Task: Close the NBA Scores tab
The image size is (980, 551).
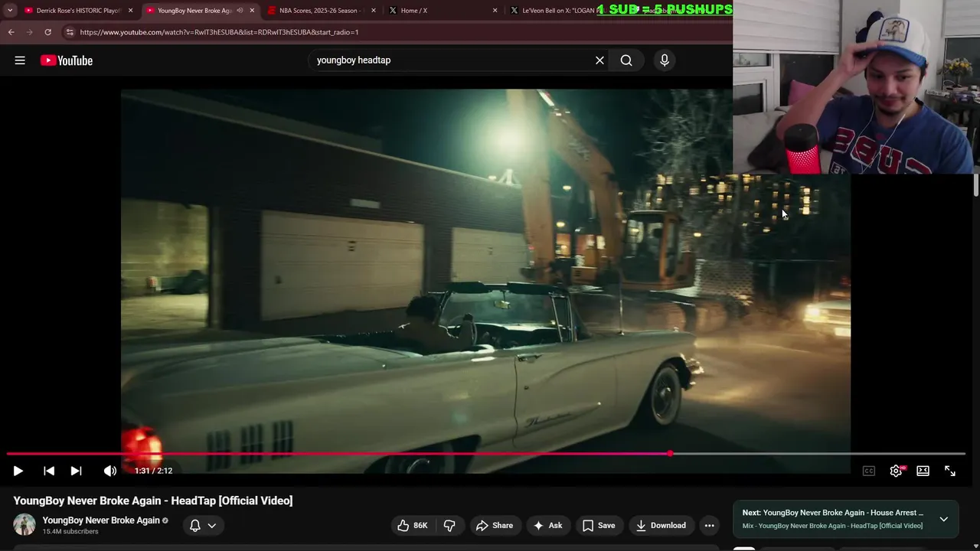Action: (x=374, y=11)
